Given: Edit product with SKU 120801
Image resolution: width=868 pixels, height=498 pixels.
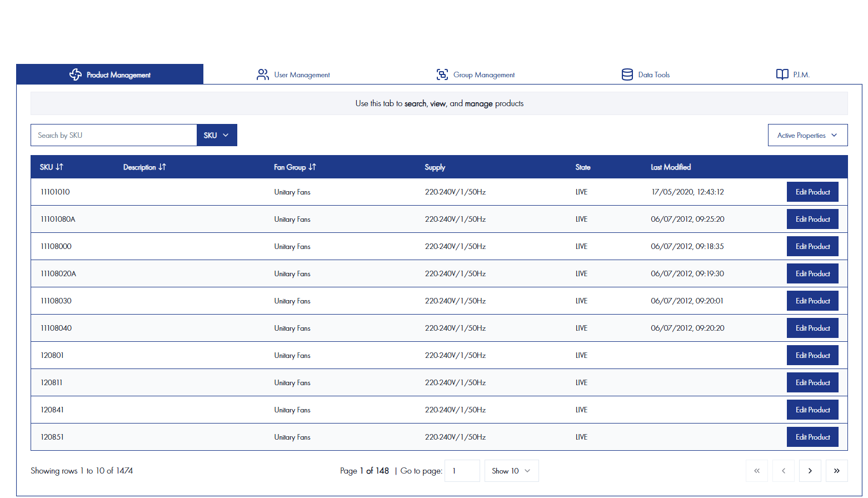Looking at the screenshot, I should click(812, 355).
